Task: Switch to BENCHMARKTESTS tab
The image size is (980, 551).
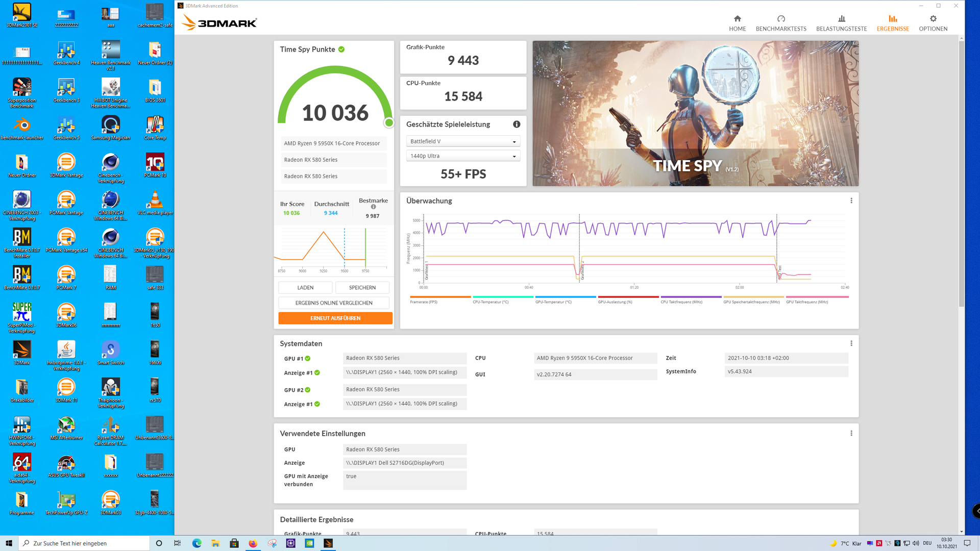Action: (781, 23)
